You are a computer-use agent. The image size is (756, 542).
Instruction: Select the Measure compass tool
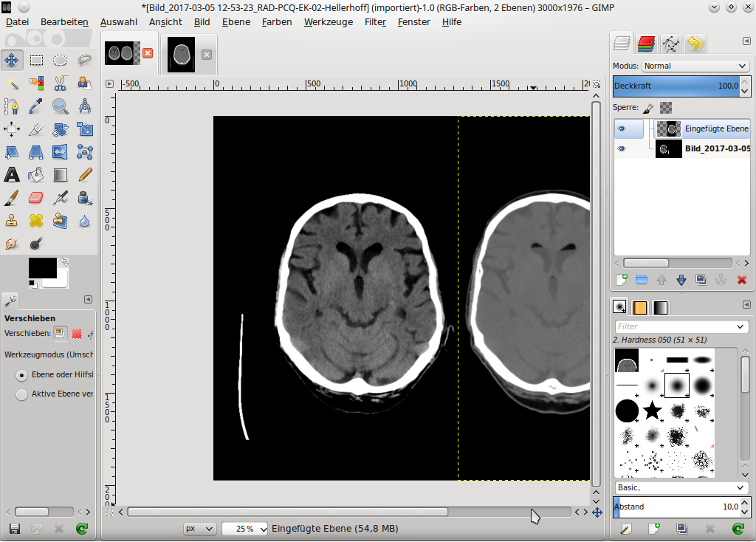point(84,106)
